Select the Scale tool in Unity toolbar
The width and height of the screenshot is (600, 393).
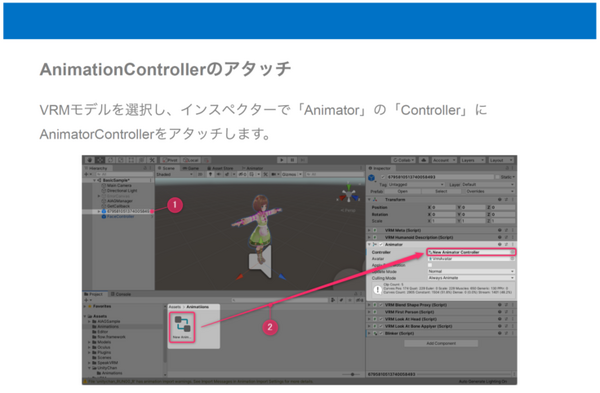pos(121,160)
